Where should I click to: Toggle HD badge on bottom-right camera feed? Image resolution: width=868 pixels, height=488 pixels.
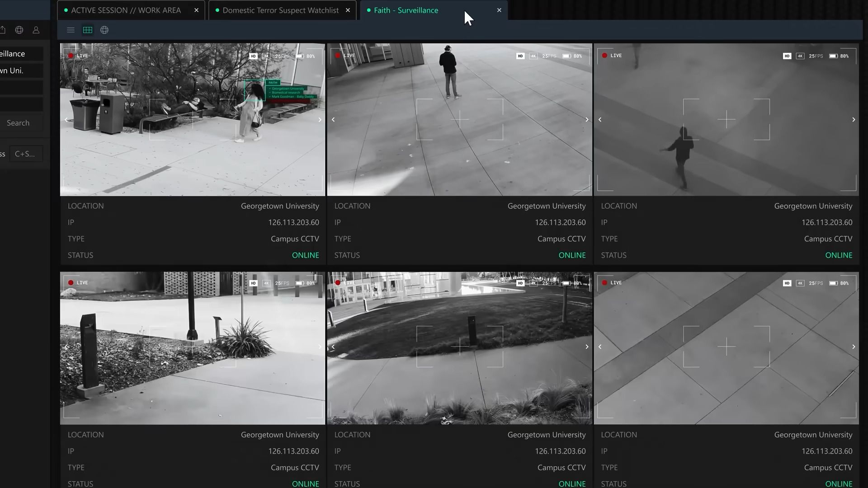pyautogui.click(x=787, y=283)
